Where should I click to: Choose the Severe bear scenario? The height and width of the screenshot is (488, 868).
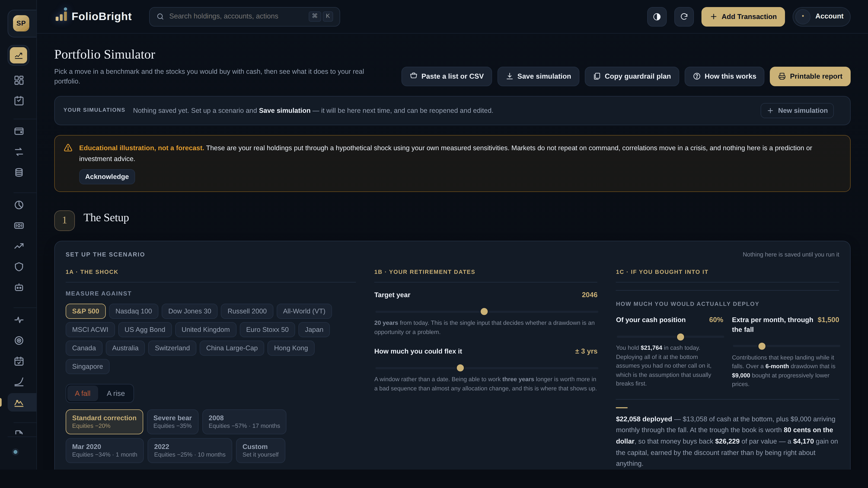[x=173, y=422]
